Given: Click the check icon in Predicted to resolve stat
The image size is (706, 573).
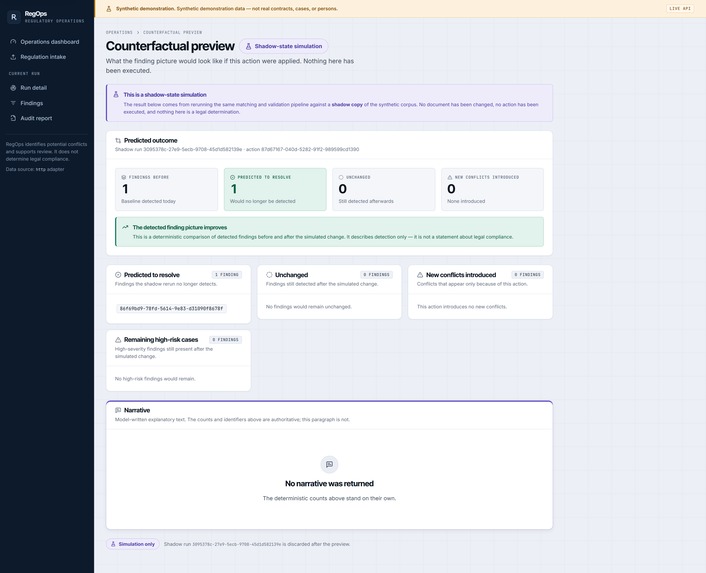Looking at the screenshot, I should [233, 177].
